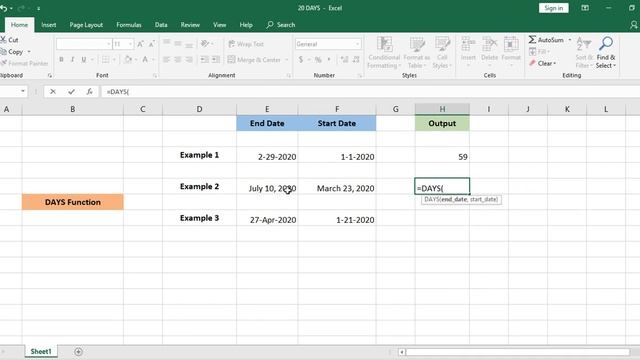The image size is (640, 360).
Task: Toggle Center horizontal alignment
Action: (178, 60)
